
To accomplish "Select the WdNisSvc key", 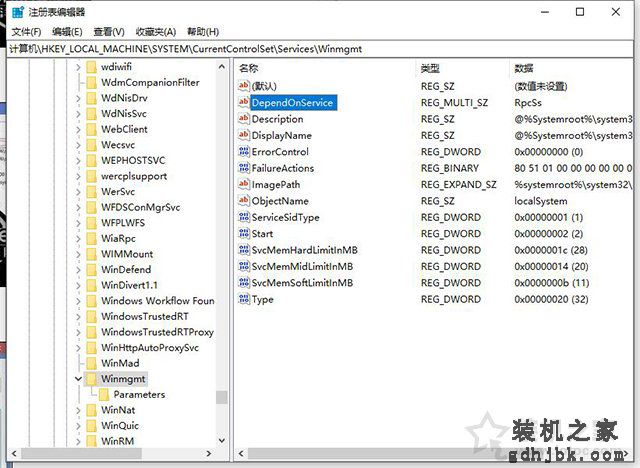I will [x=124, y=113].
